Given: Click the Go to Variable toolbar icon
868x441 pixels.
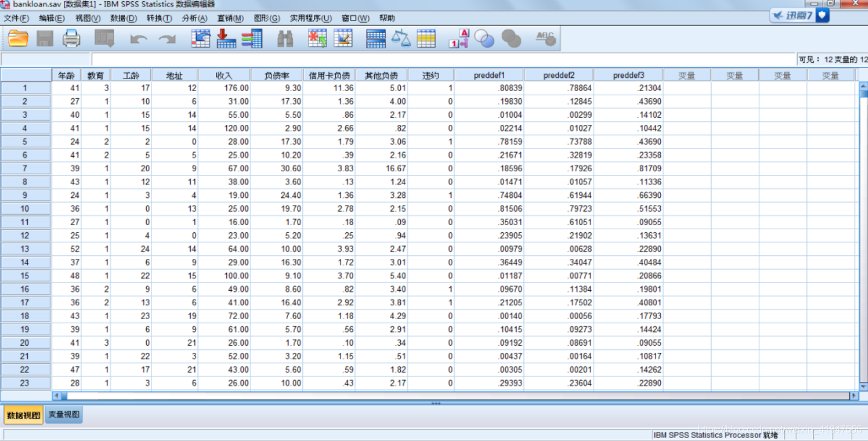Looking at the screenshot, I should (226, 39).
